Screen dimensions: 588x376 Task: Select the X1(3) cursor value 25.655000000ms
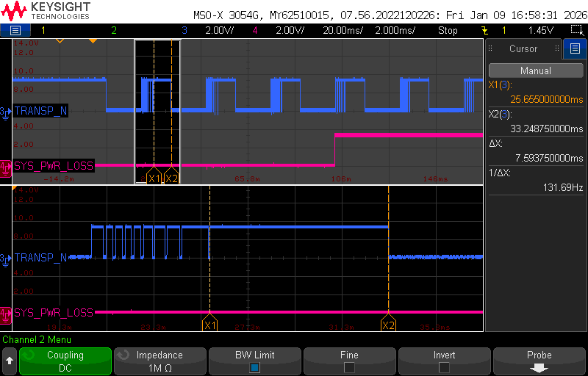[x=546, y=99]
